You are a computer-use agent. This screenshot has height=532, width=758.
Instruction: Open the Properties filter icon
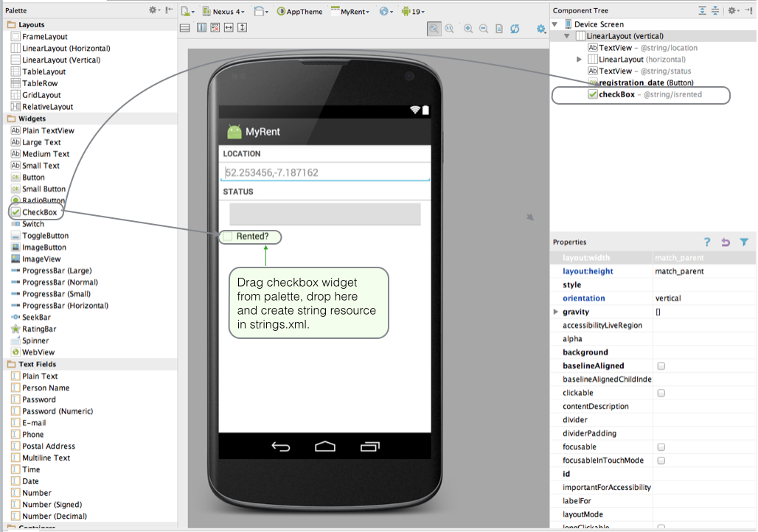(x=743, y=242)
